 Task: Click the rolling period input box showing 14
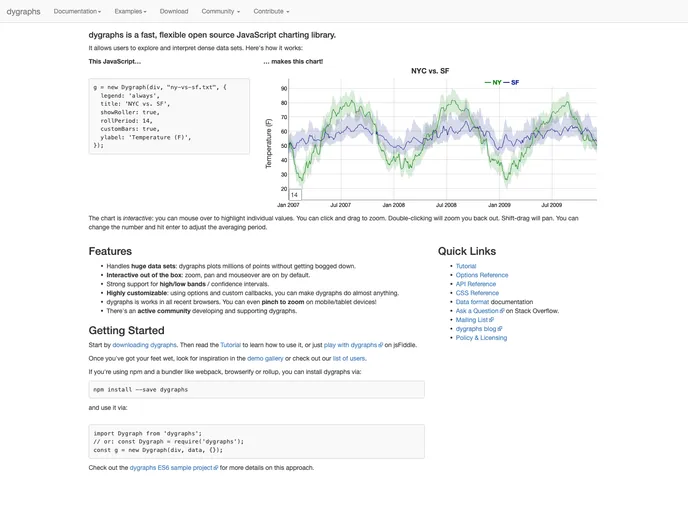click(295, 194)
